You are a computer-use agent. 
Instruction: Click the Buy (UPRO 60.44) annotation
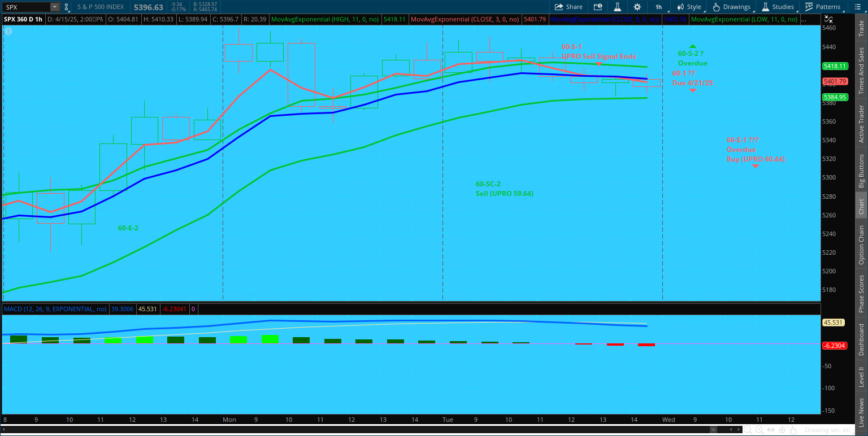(756, 159)
